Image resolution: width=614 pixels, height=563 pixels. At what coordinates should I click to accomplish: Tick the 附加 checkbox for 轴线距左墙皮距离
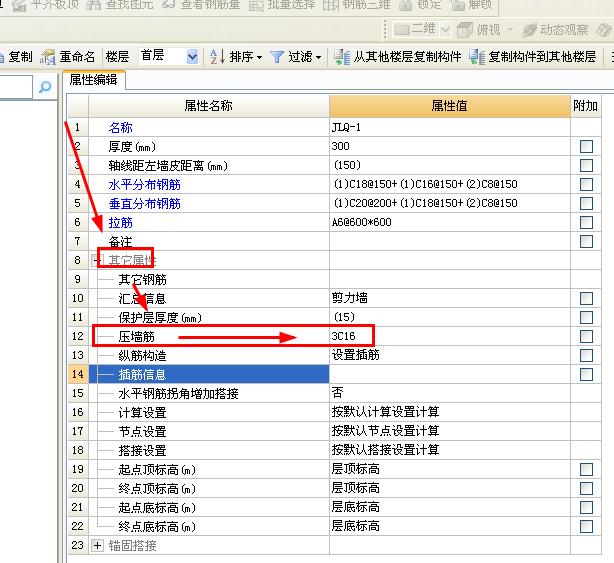pos(586,165)
